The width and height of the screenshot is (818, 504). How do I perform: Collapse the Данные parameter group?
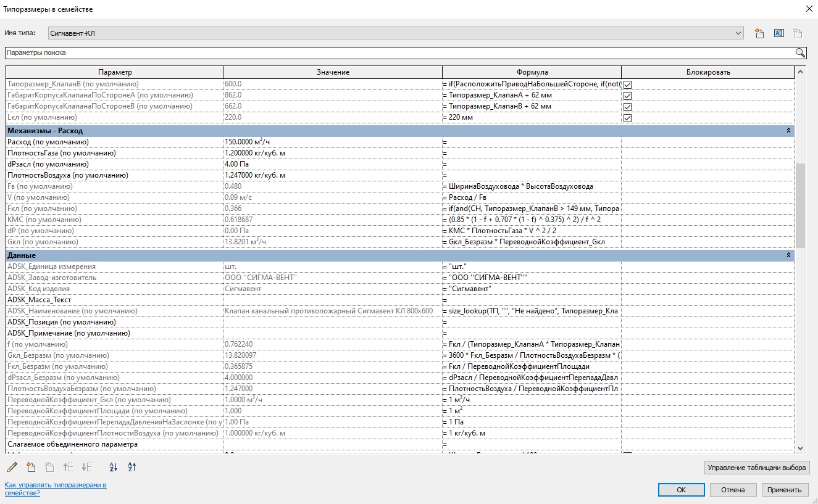tap(788, 255)
